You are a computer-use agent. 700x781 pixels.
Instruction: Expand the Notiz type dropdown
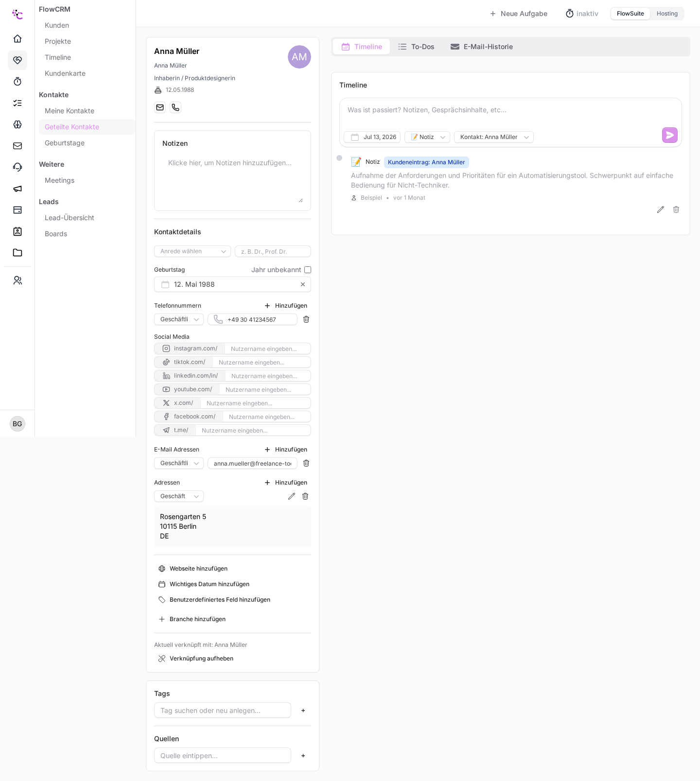pos(427,137)
